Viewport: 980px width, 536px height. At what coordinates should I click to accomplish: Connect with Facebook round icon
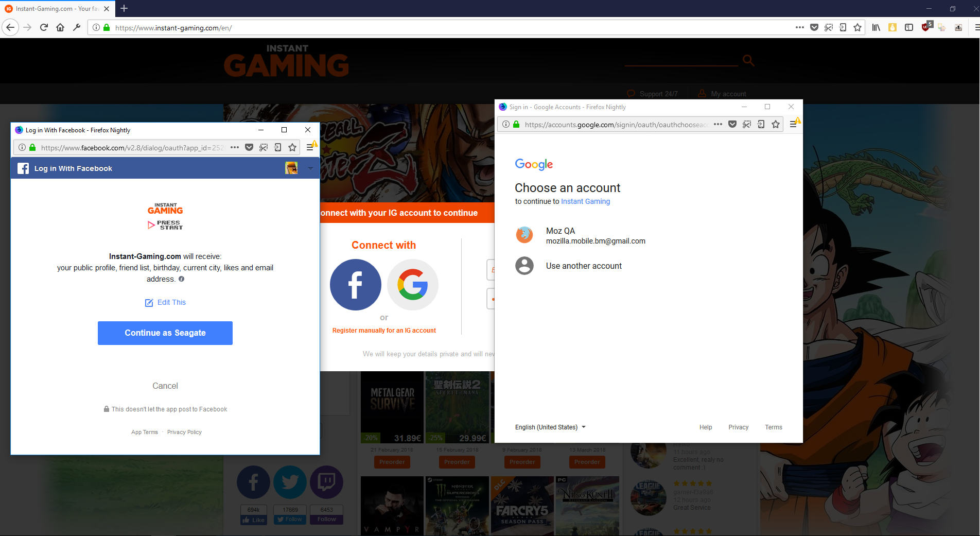355,285
